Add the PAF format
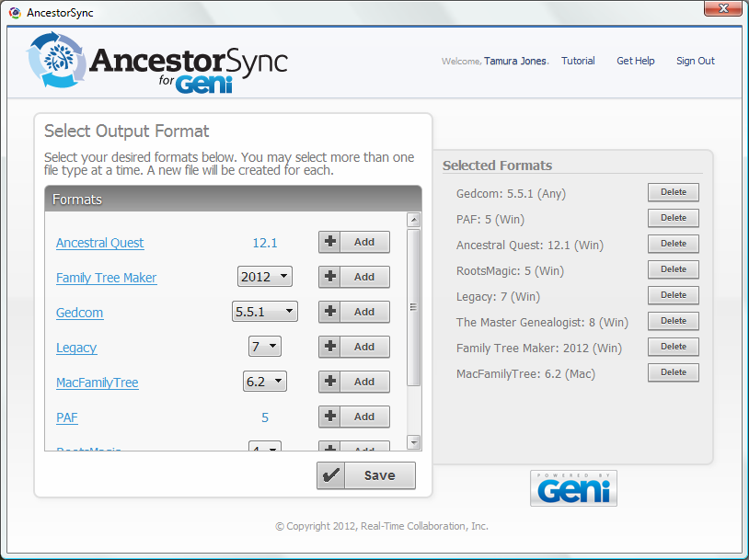Screen dimensions: 749x560 pyautogui.click(x=354, y=417)
